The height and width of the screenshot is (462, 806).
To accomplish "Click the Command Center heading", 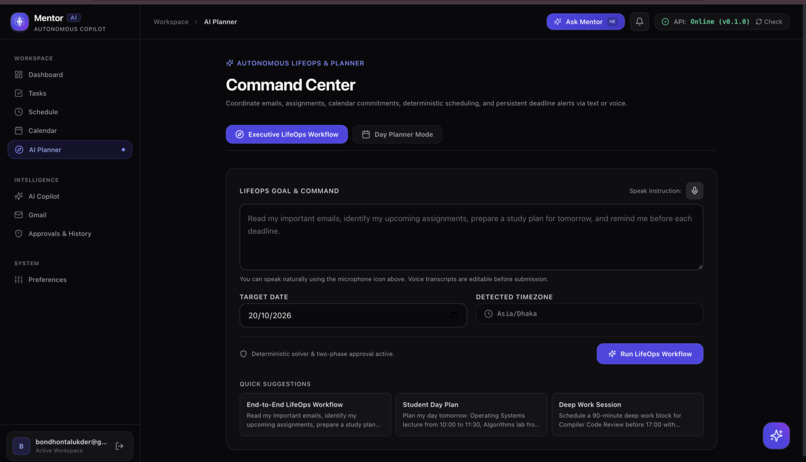I will [290, 85].
